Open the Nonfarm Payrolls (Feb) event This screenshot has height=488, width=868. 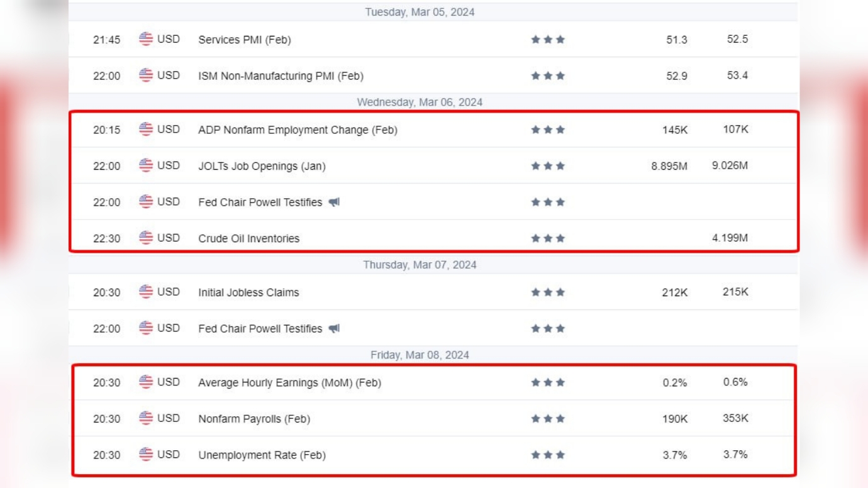tap(254, 419)
